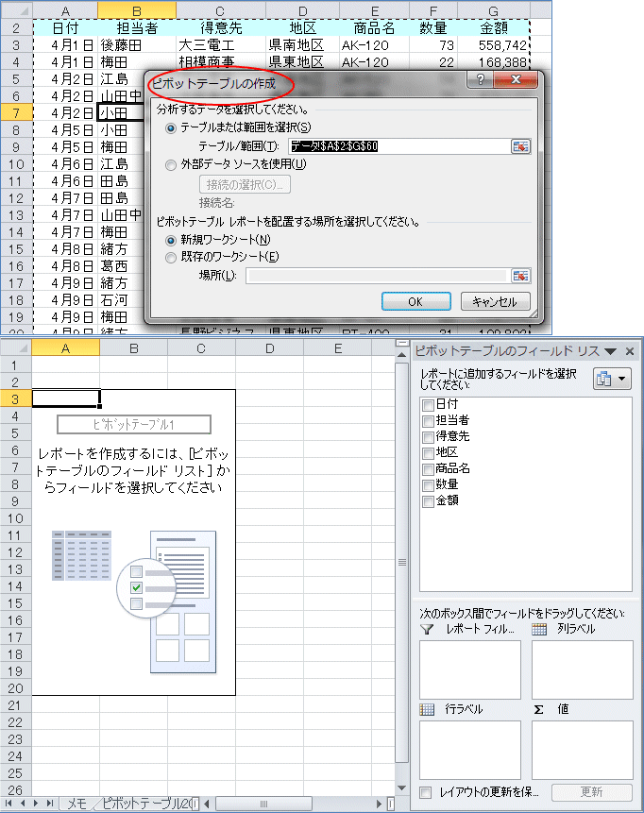Go to the next sheet tab arrow
Image resolution: width=644 pixels, height=813 pixels.
[36, 804]
